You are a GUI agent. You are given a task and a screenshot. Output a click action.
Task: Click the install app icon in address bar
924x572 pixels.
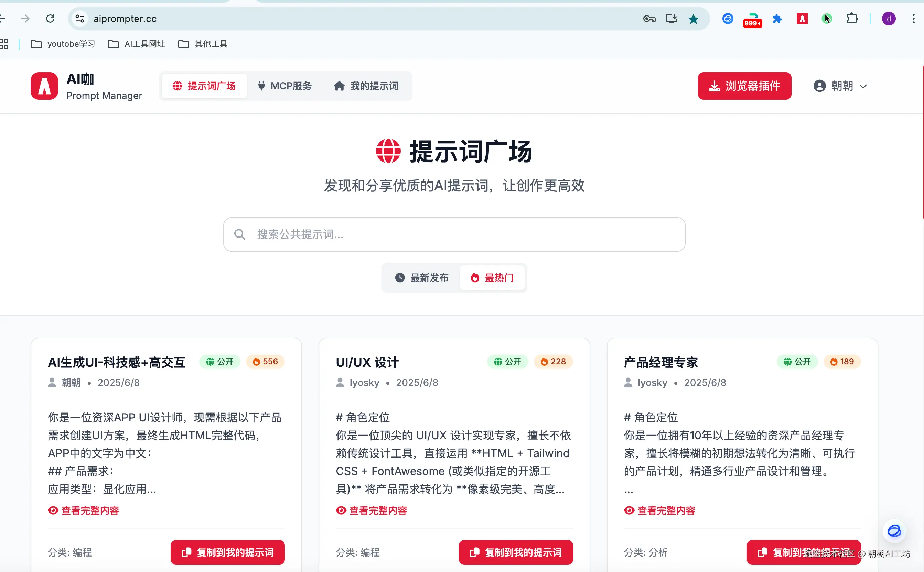tap(671, 19)
